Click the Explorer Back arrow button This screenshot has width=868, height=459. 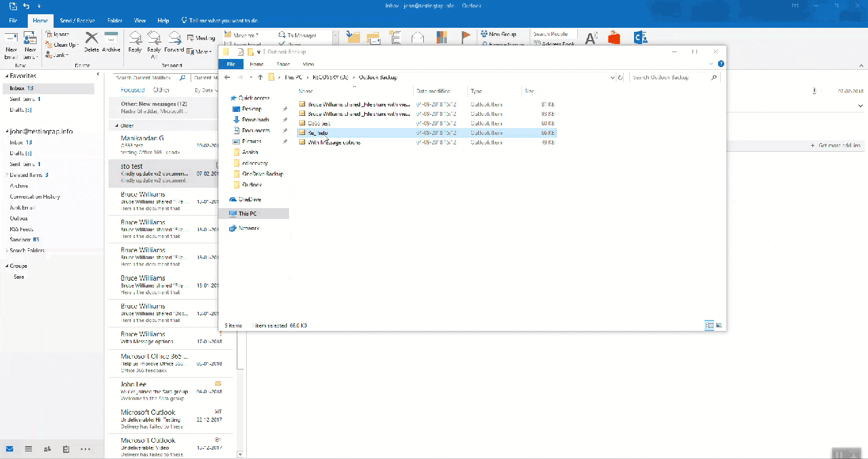click(x=228, y=77)
